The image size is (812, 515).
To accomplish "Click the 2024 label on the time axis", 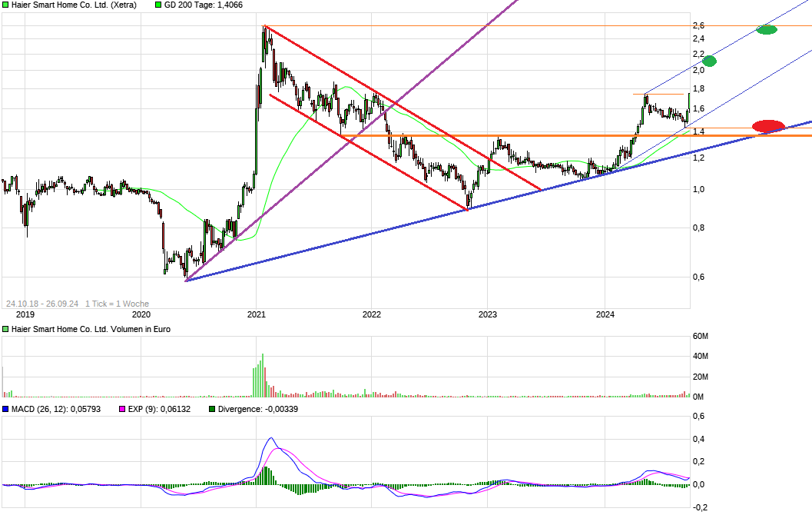I will point(605,315).
